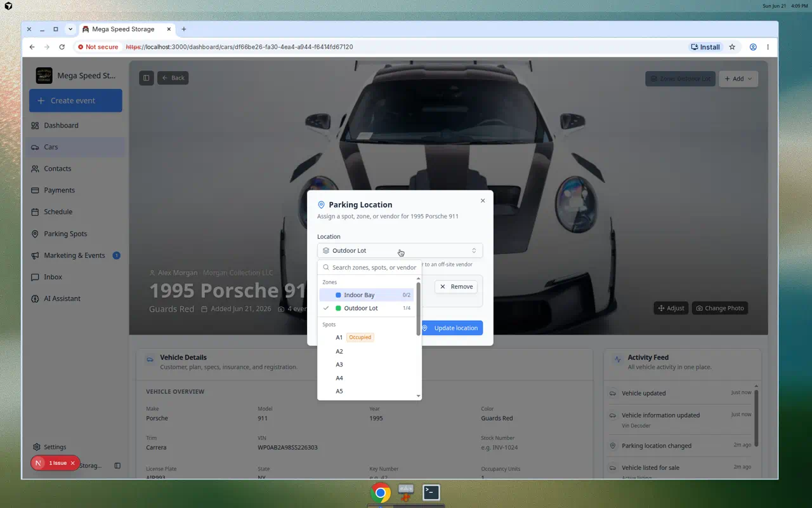Open Chrome from the dock
The width and height of the screenshot is (812, 508).
381,493
